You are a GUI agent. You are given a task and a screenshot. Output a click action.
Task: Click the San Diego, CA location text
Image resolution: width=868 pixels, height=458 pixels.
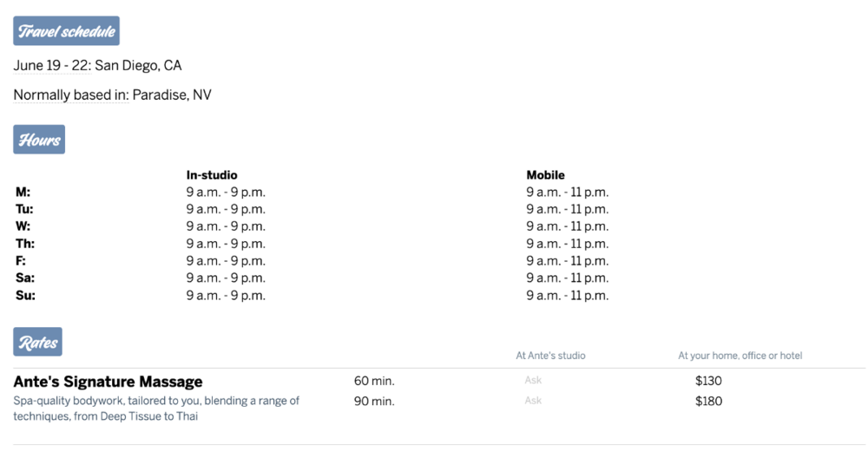click(x=139, y=66)
